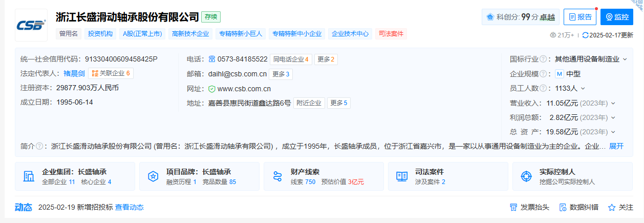Click the 2025-02-19 新增招投标 news text
This screenshot has height=223, width=644.
point(75,207)
